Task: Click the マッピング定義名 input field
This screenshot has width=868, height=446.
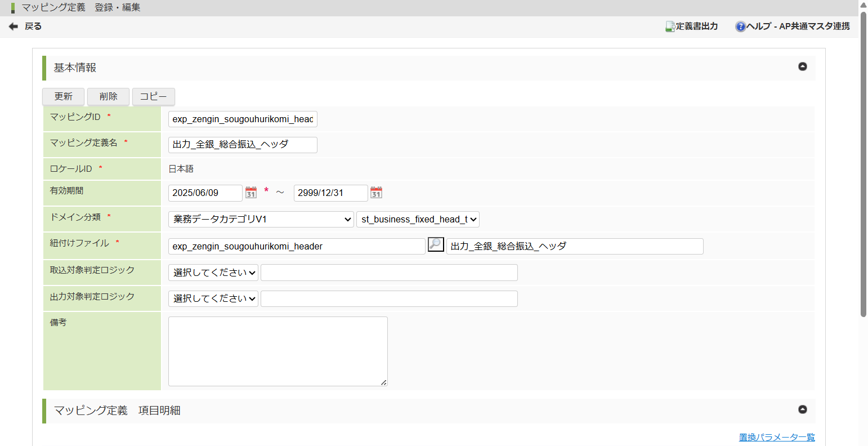Action: (x=243, y=145)
